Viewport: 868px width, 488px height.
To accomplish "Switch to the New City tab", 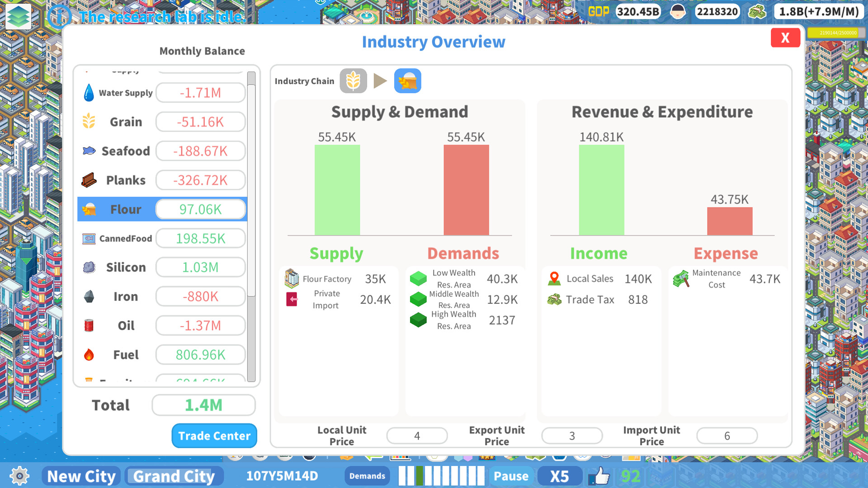I will pos(81,476).
